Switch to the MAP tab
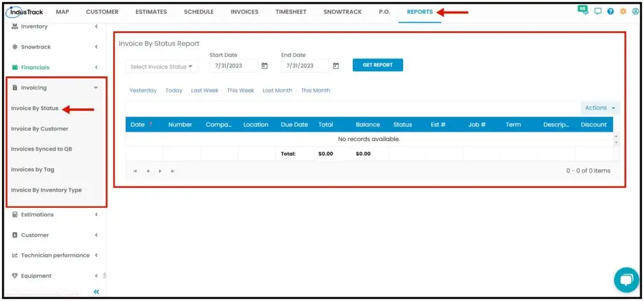Image resolution: width=644 pixels, height=301 pixels. 62,12
